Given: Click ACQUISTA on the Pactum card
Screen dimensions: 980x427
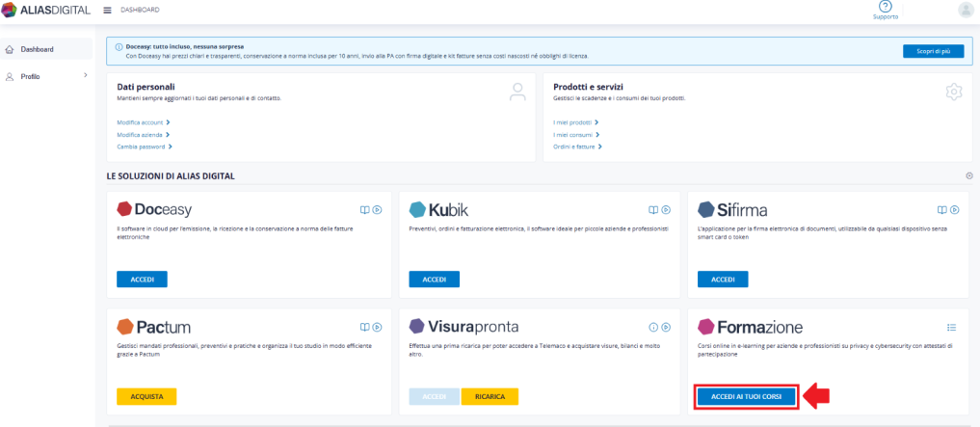Looking at the screenshot, I should pos(146,396).
